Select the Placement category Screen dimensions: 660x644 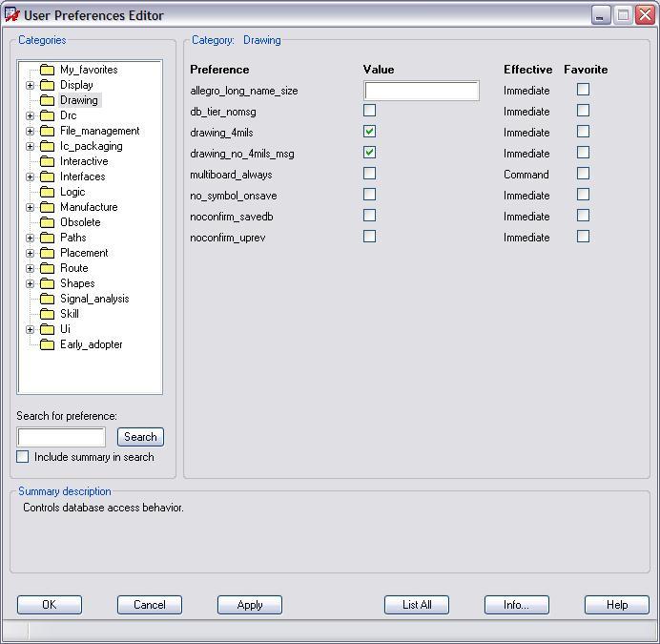84,253
